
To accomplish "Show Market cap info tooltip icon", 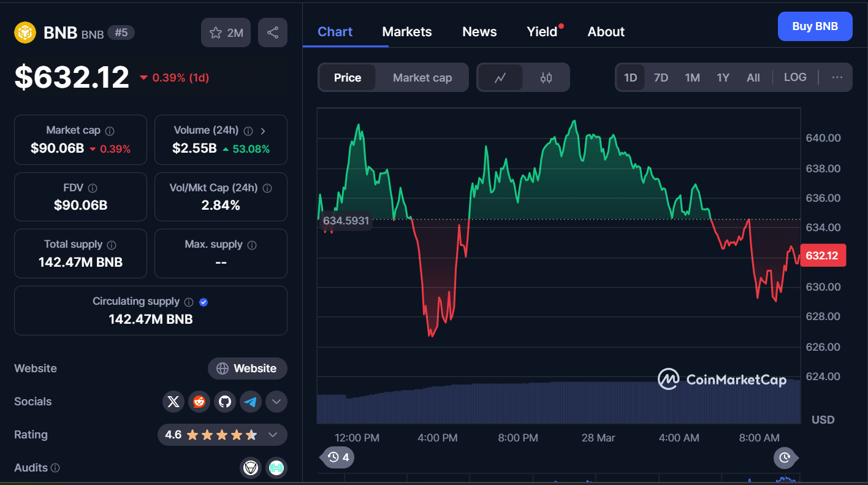I will click(x=110, y=131).
